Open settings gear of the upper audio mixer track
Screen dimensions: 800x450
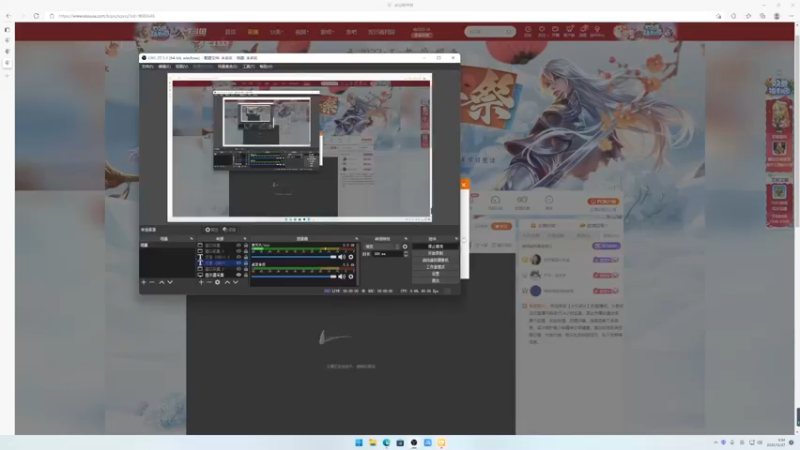351,257
